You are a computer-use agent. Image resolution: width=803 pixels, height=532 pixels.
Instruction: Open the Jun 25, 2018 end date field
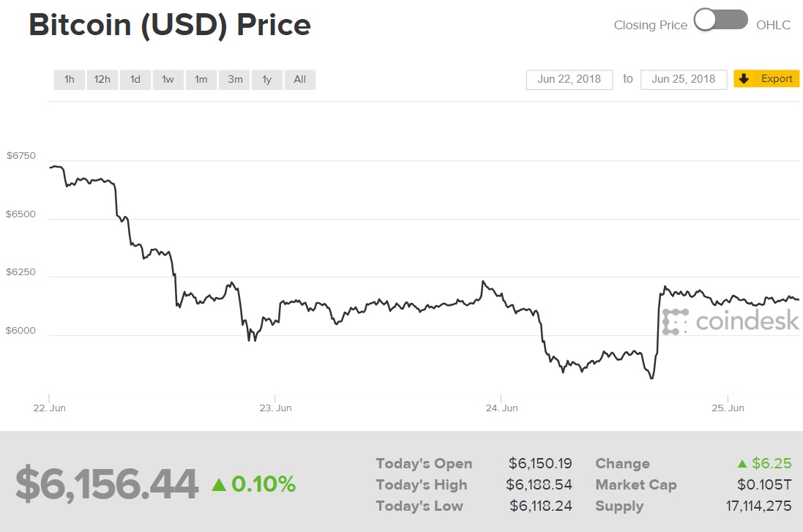pos(683,79)
